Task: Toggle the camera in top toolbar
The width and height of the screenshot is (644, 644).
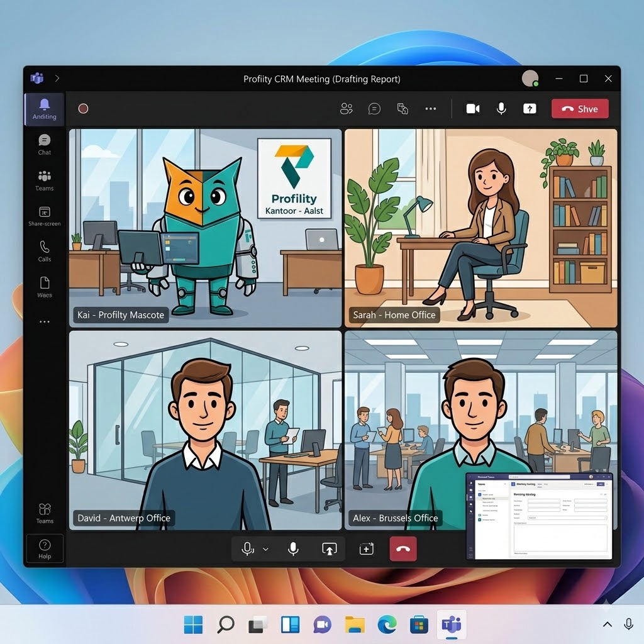Action: click(x=473, y=109)
